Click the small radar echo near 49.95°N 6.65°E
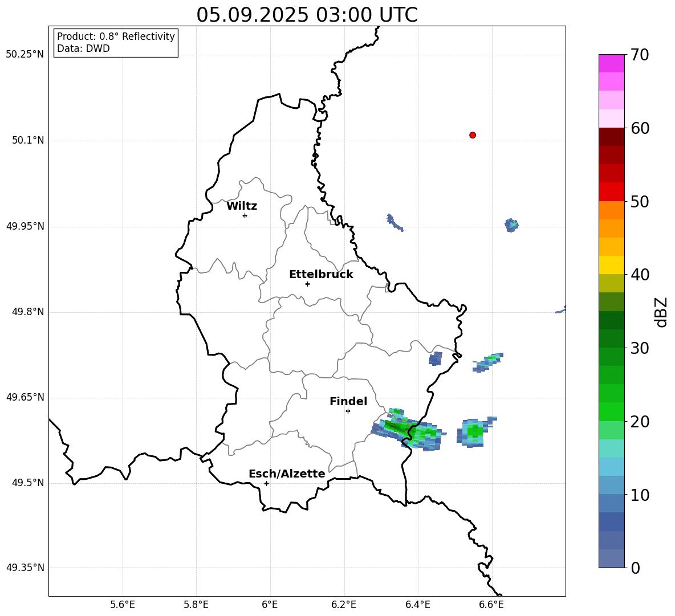The height and width of the screenshot is (616, 675). pos(511,225)
